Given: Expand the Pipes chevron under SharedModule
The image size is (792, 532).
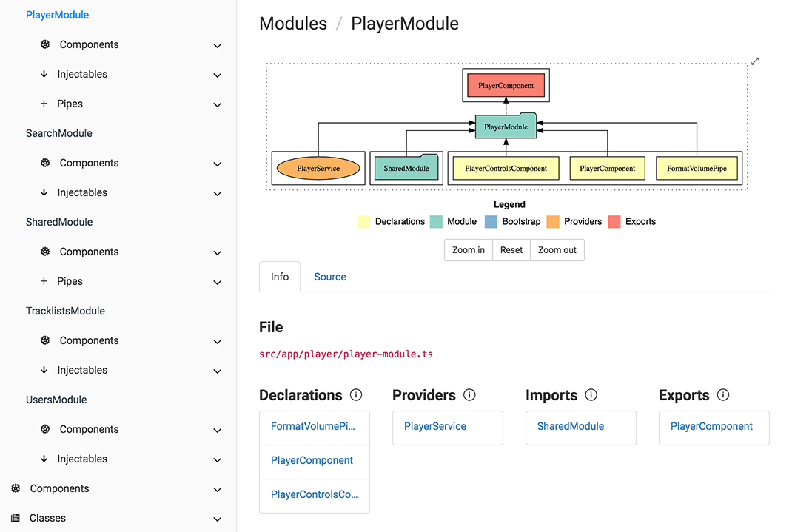Looking at the screenshot, I should click(x=217, y=282).
